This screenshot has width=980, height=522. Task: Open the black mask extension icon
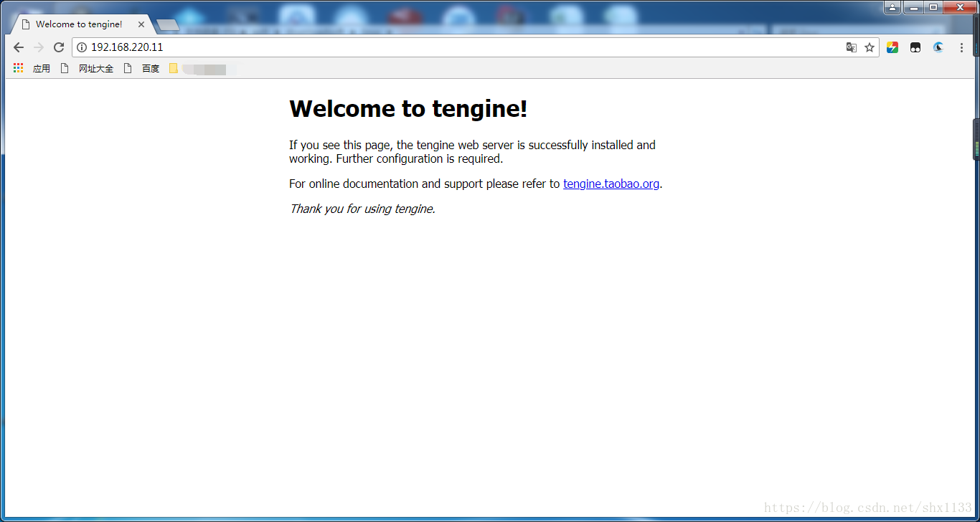tap(915, 47)
